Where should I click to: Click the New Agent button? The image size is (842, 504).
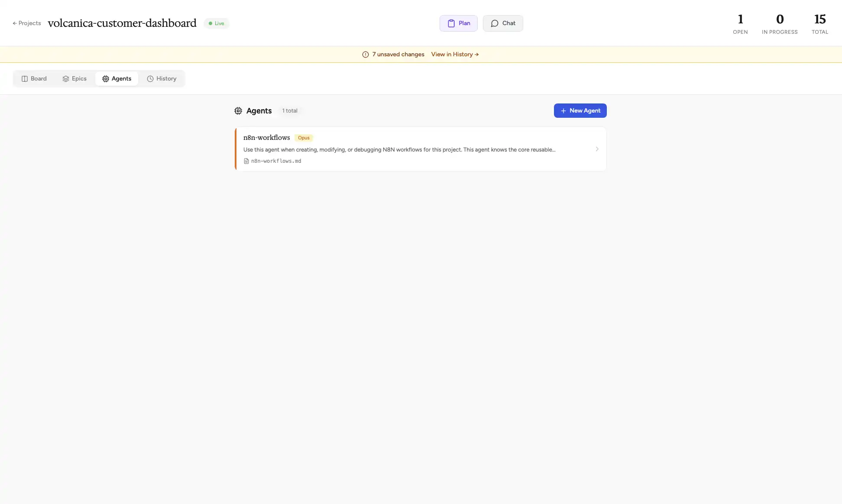point(580,110)
